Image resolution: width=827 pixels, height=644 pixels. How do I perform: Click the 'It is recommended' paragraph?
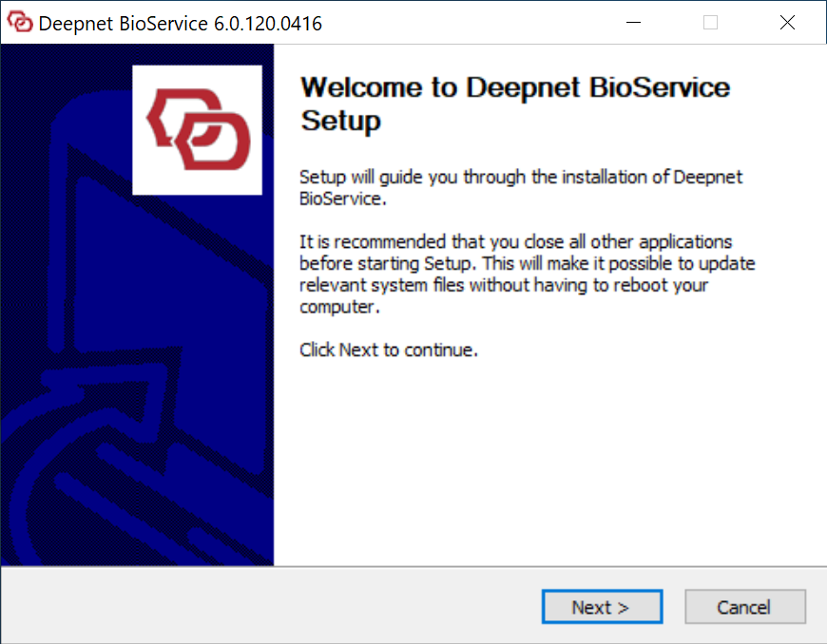[x=526, y=274]
